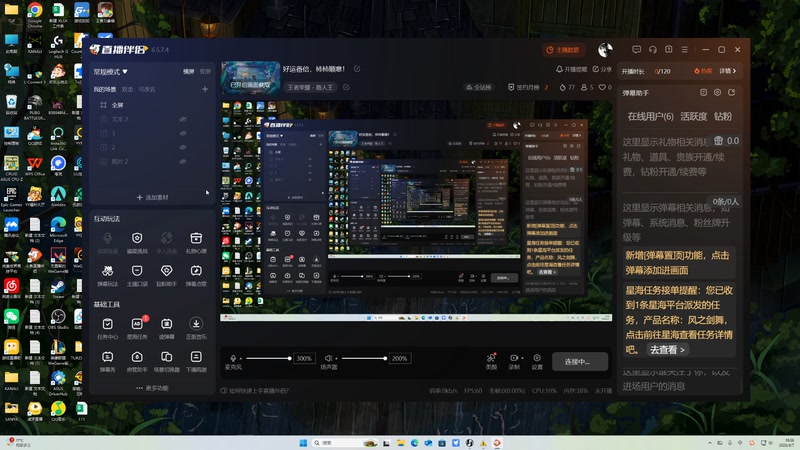This screenshot has width=800, height=450.
Task: Select the 活跃度 tab
Action: coord(694,116)
